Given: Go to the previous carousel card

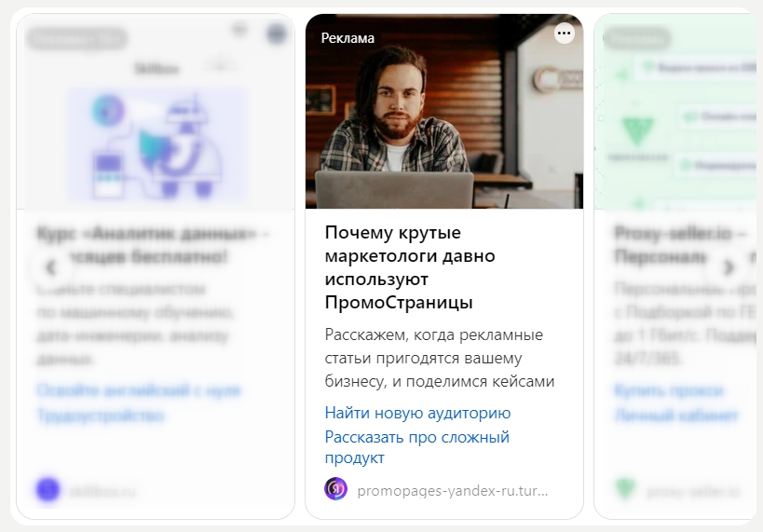Looking at the screenshot, I should pyautogui.click(x=51, y=266).
